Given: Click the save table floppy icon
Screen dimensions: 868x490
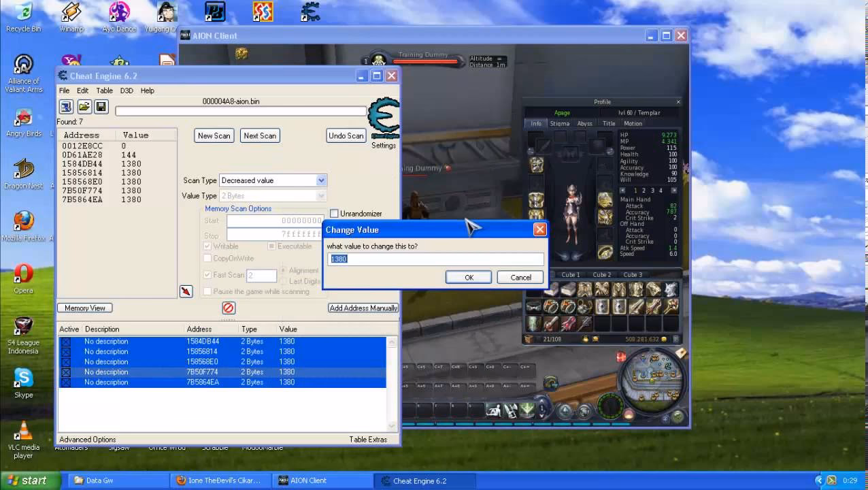Looking at the screenshot, I should coord(101,107).
